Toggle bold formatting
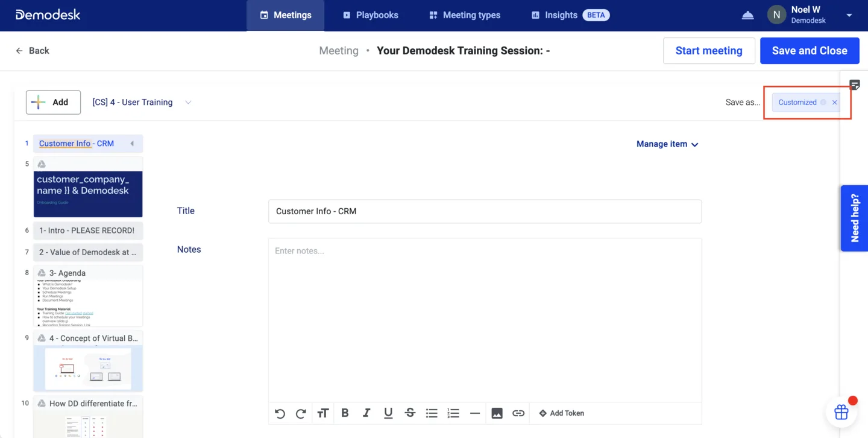The image size is (868, 438). coord(345,413)
